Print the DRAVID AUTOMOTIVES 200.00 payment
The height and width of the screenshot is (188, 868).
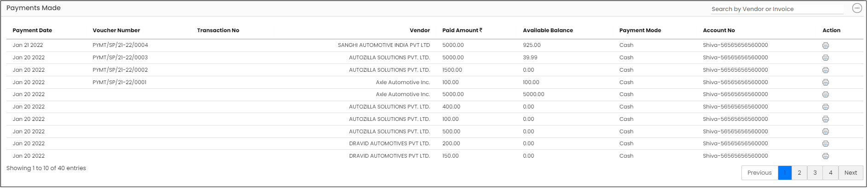coord(826,144)
